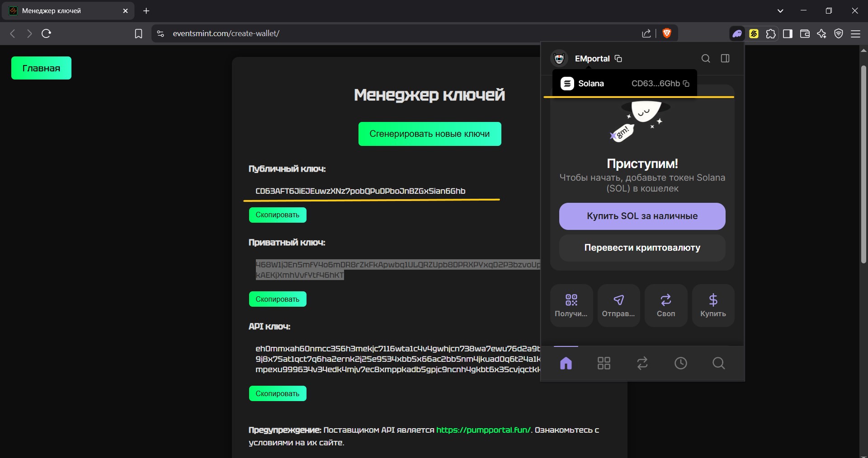The image size is (868, 458).
Task: Follow the pumpportal.fun link
Action: coord(484,430)
